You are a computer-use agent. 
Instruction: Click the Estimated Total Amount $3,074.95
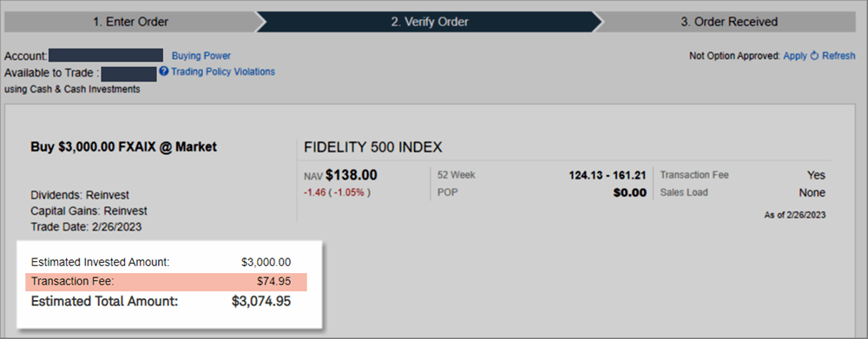[261, 302]
